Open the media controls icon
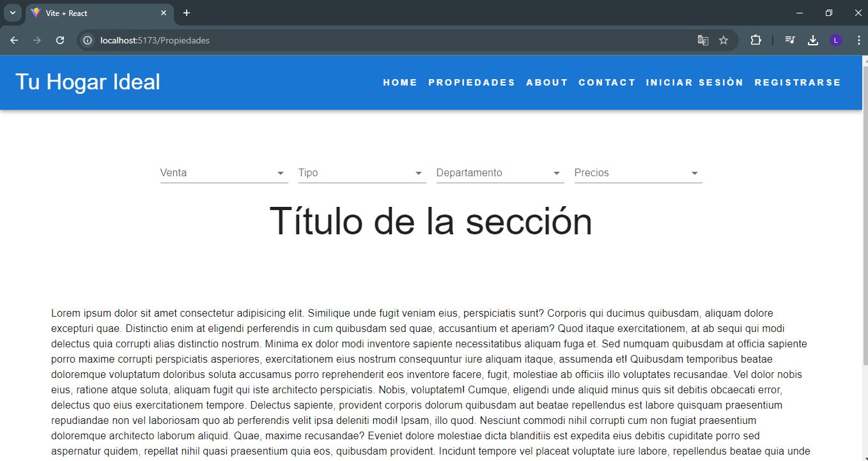 click(x=791, y=40)
